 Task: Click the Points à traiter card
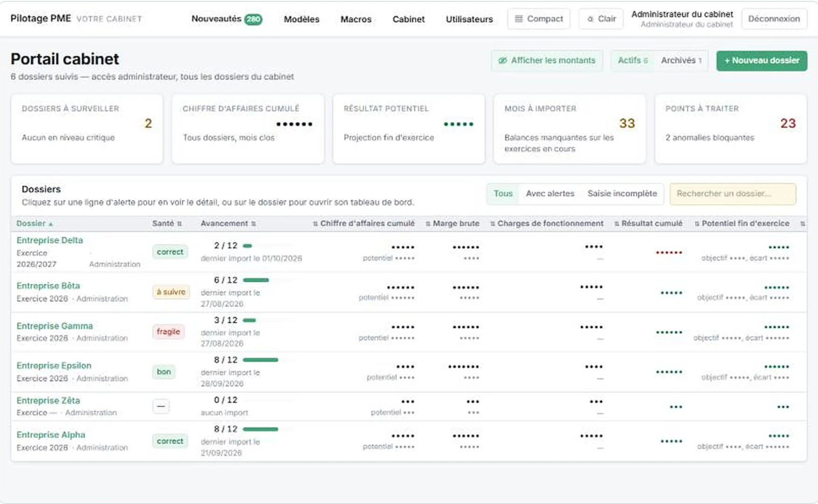pyautogui.click(x=731, y=129)
